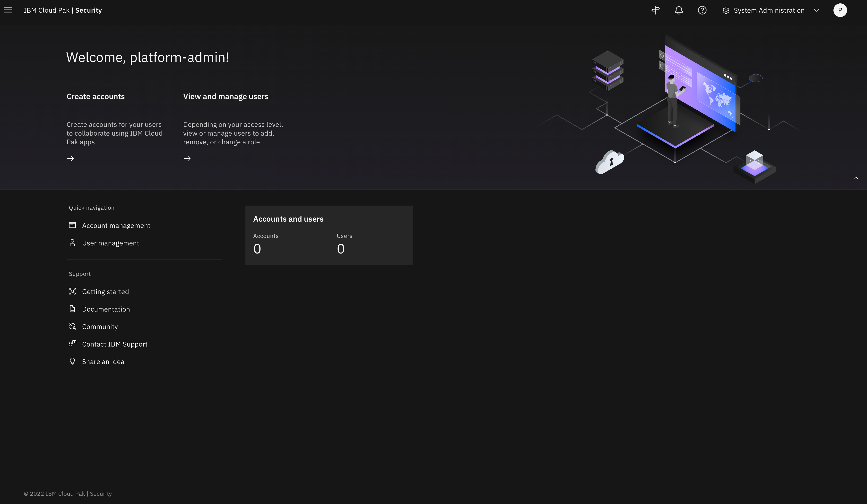867x504 pixels.
Task: Open the hamburger navigation menu
Action: pos(8,10)
